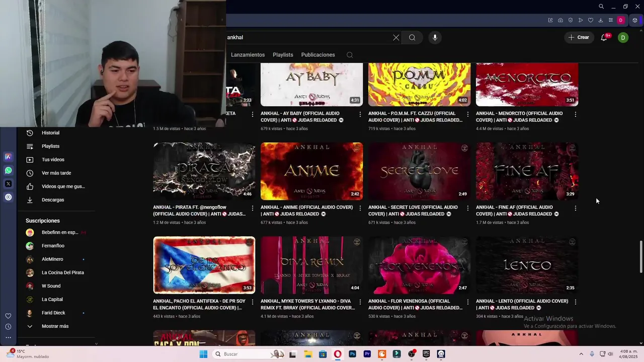The width and height of the screenshot is (644, 362).
Task: Click the Windows taskbar Buscar box
Action: 248,354
